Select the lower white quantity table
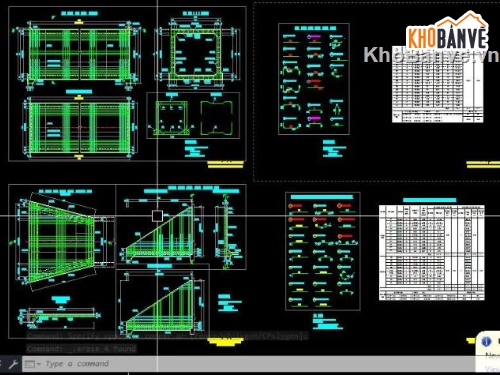500x375 pixels. pos(432,252)
